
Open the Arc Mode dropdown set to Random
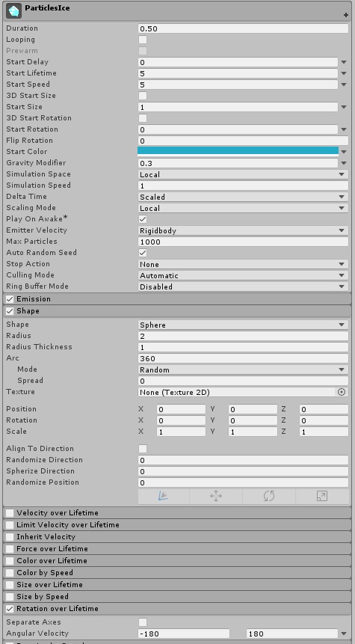click(x=243, y=369)
